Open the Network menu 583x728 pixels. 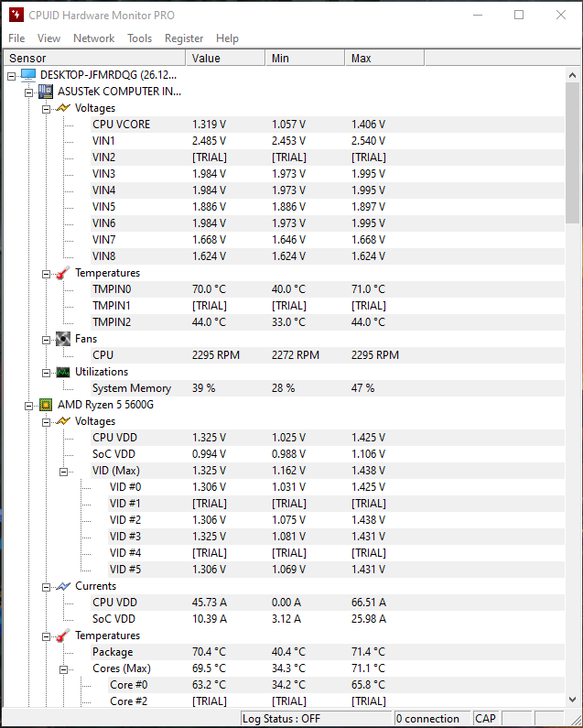pos(93,38)
